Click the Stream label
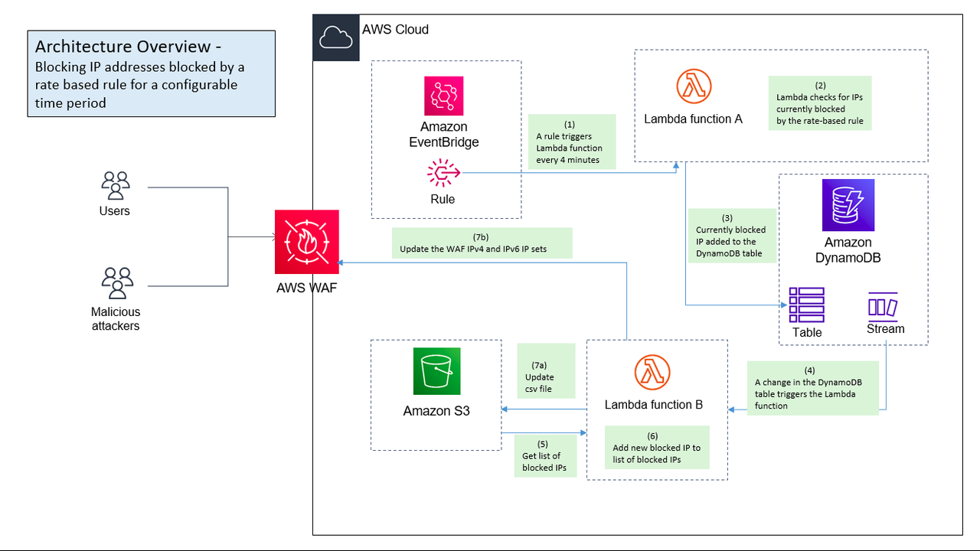The image size is (980, 551). [x=886, y=329]
